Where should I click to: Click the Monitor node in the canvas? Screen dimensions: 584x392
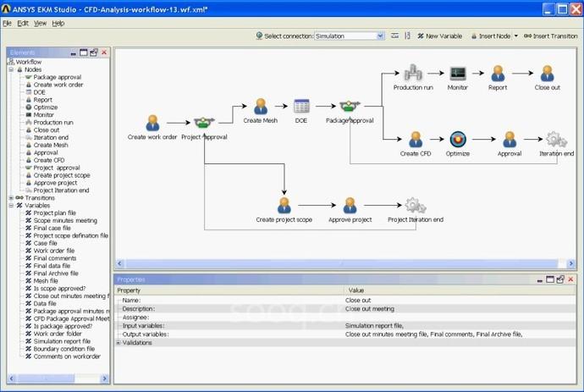point(458,73)
